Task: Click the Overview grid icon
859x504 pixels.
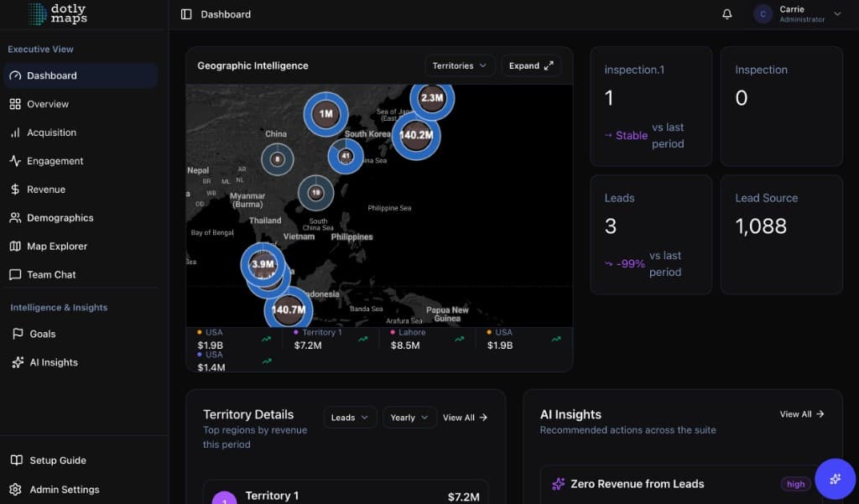Action: pos(15,104)
